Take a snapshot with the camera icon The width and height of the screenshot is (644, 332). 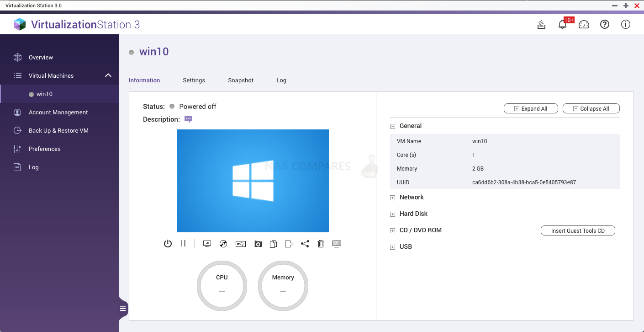(258, 244)
